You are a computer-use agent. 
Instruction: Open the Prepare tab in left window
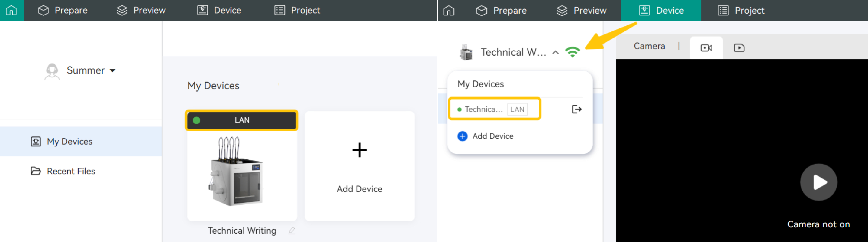(x=63, y=11)
